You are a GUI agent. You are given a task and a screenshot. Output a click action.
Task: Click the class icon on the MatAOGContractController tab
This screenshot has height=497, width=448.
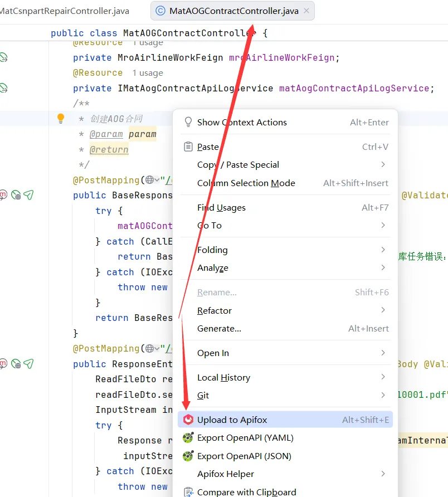(160, 11)
